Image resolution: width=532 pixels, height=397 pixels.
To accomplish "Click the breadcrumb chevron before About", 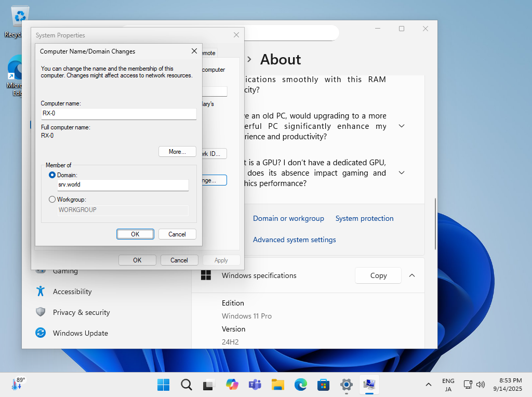I will [249, 59].
